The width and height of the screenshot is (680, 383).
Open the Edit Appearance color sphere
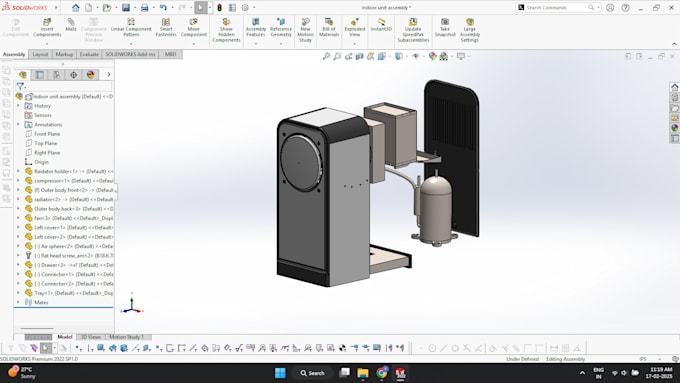(432, 56)
